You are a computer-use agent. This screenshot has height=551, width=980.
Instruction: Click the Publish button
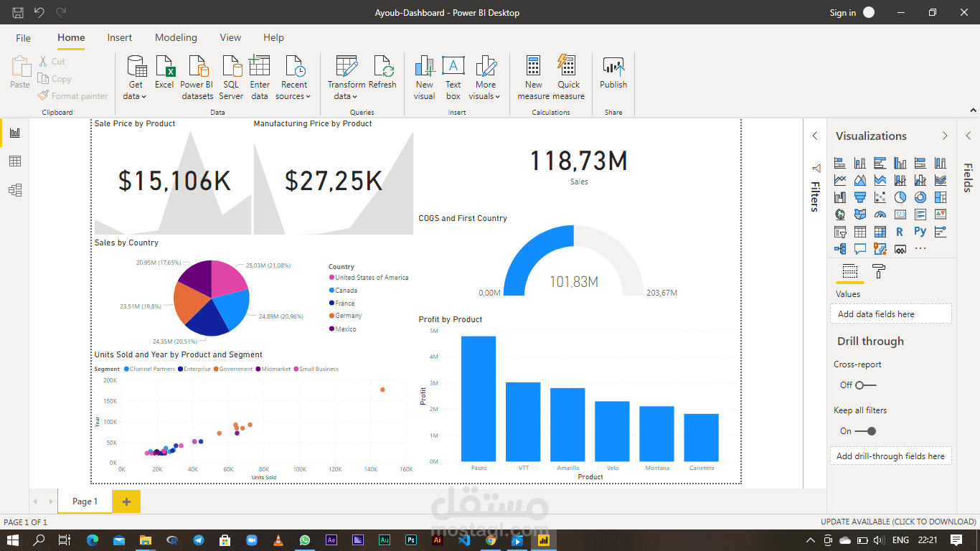[x=613, y=73]
